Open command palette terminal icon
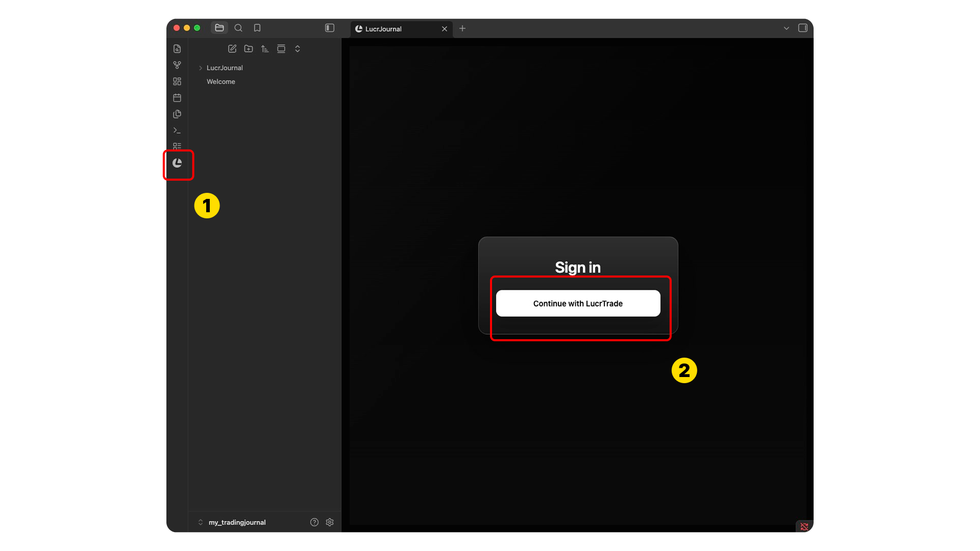The width and height of the screenshot is (980, 551). pyautogui.click(x=177, y=131)
